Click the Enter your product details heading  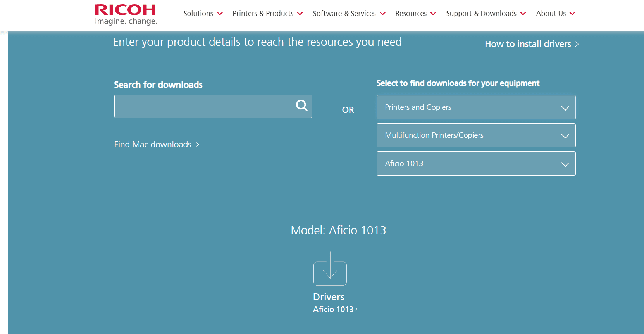pos(257,42)
